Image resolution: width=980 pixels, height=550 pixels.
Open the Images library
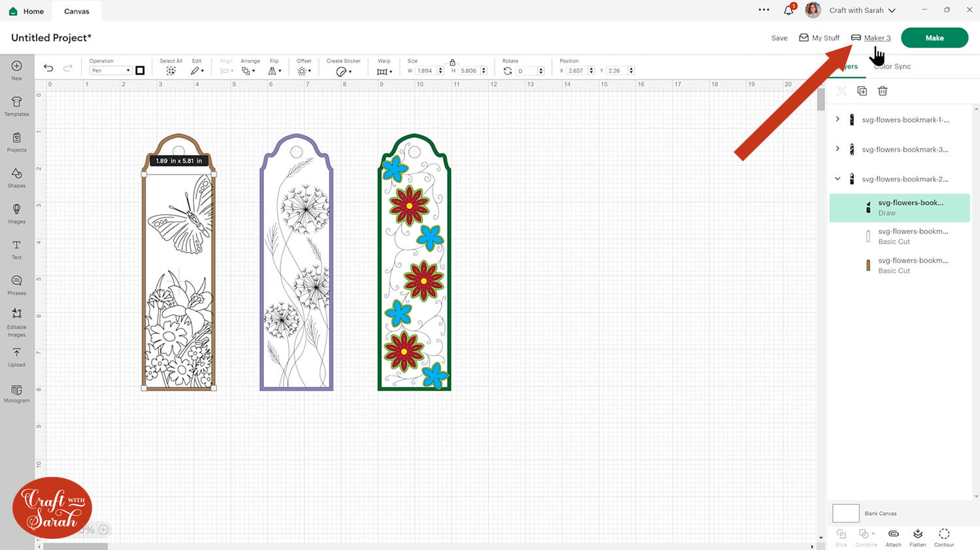coord(16,214)
